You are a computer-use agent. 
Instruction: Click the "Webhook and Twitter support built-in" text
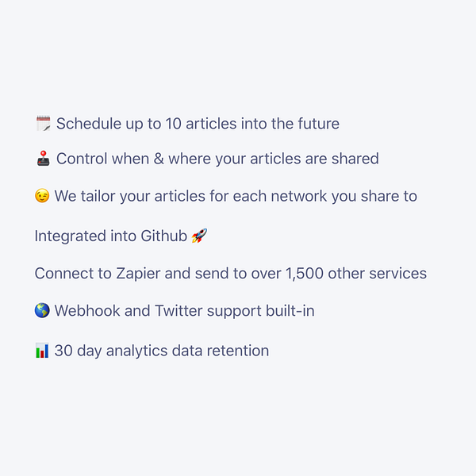click(x=184, y=311)
